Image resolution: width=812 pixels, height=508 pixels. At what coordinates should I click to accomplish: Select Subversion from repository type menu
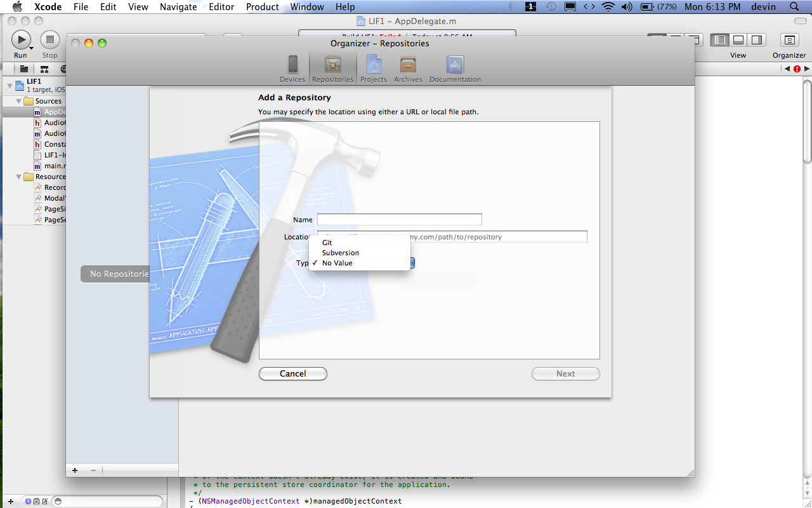[360, 253]
